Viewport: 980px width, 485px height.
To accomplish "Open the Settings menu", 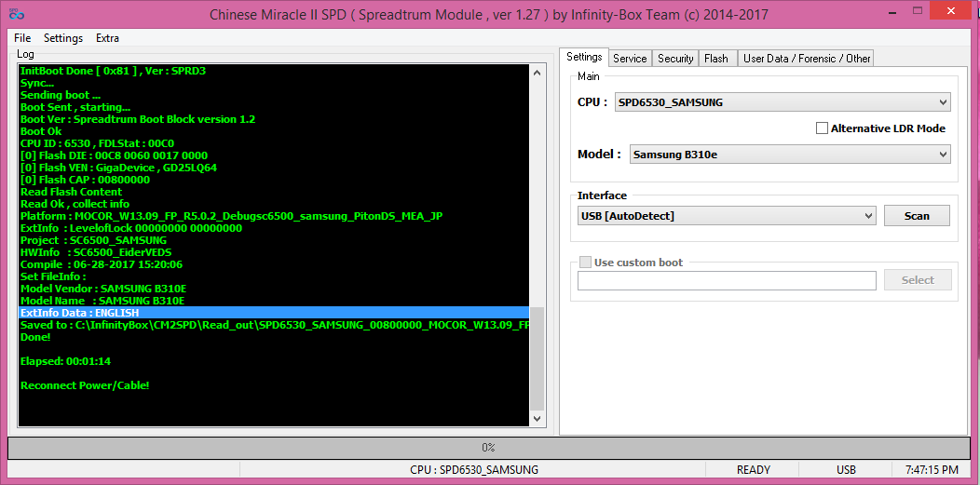I will click(63, 38).
